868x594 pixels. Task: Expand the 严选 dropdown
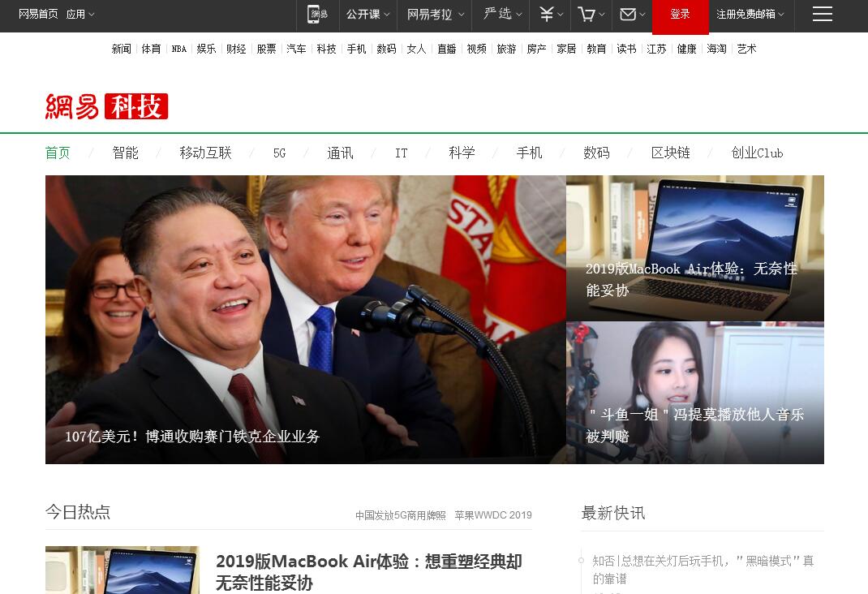tap(503, 14)
